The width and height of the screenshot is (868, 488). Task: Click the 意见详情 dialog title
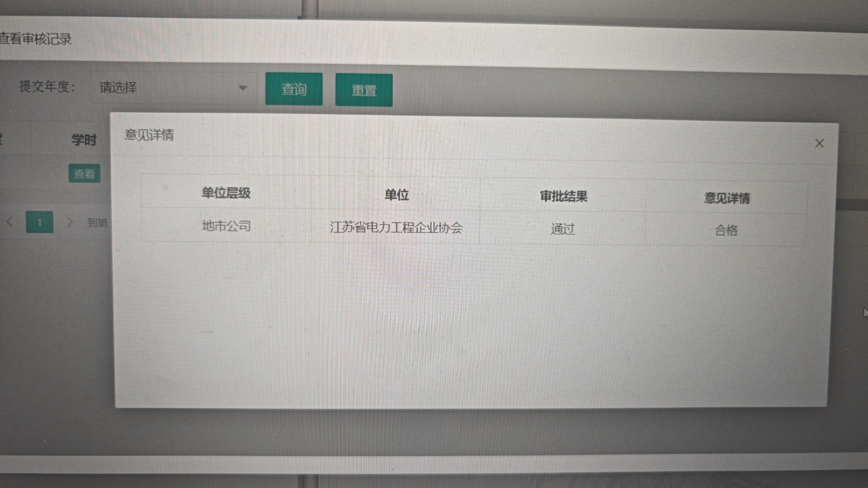point(149,135)
